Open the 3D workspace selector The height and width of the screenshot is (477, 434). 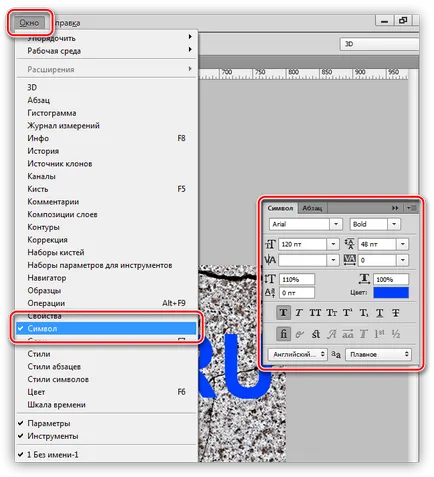pyautogui.click(x=379, y=44)
